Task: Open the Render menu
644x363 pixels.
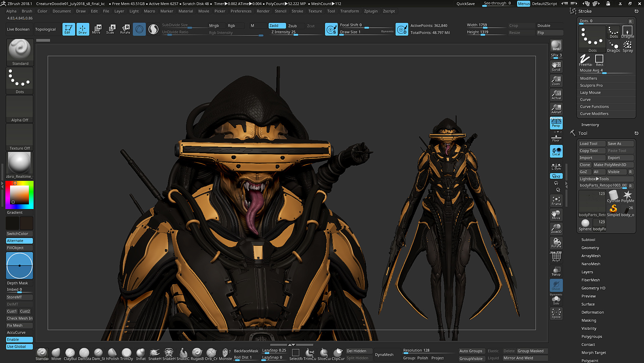Action: 263,11
